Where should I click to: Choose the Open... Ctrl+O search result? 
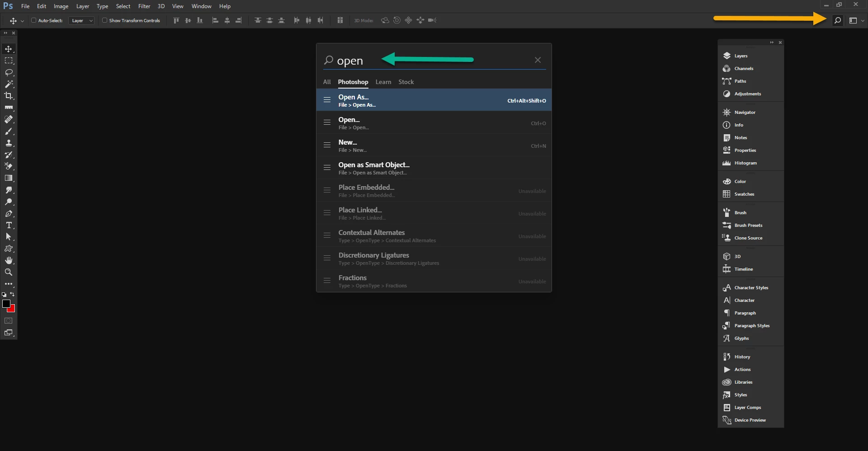click(434, 122)
